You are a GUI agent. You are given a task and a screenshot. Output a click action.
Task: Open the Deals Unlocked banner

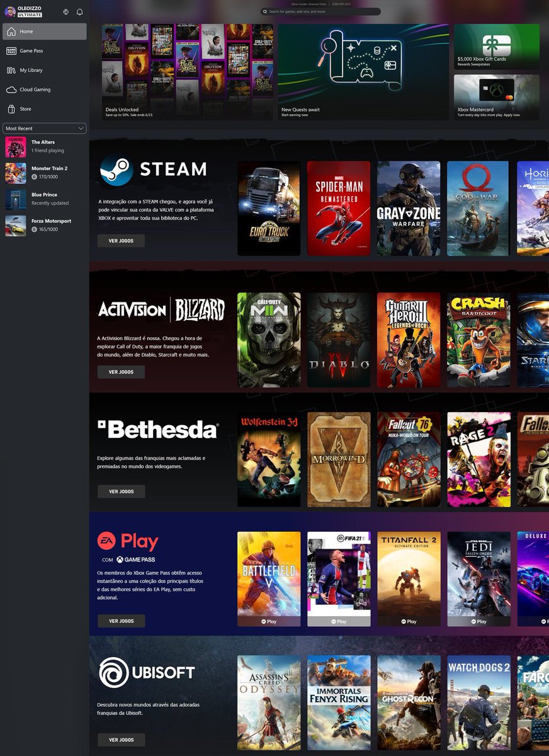(x=188, y=72)
